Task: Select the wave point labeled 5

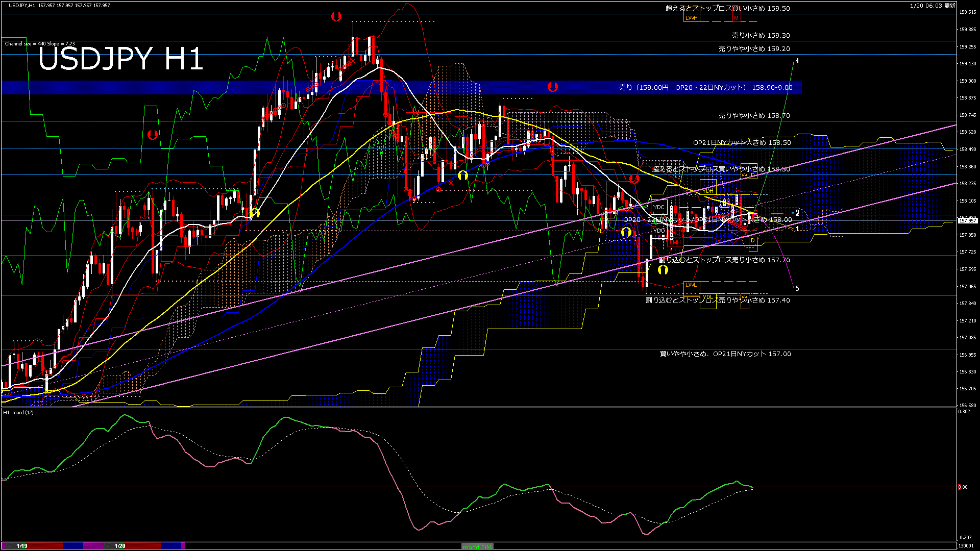Action: point(797,289)
